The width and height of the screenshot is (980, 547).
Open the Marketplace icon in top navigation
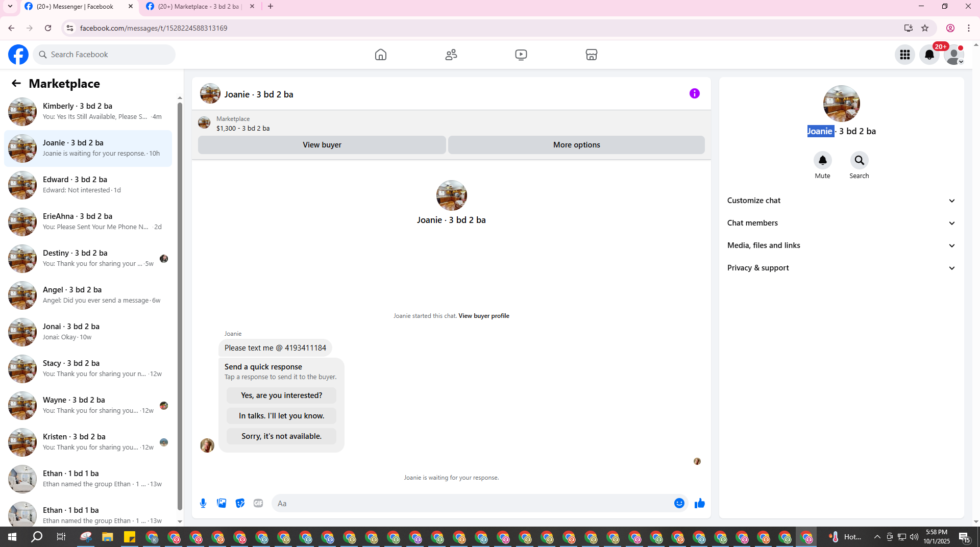591,55
